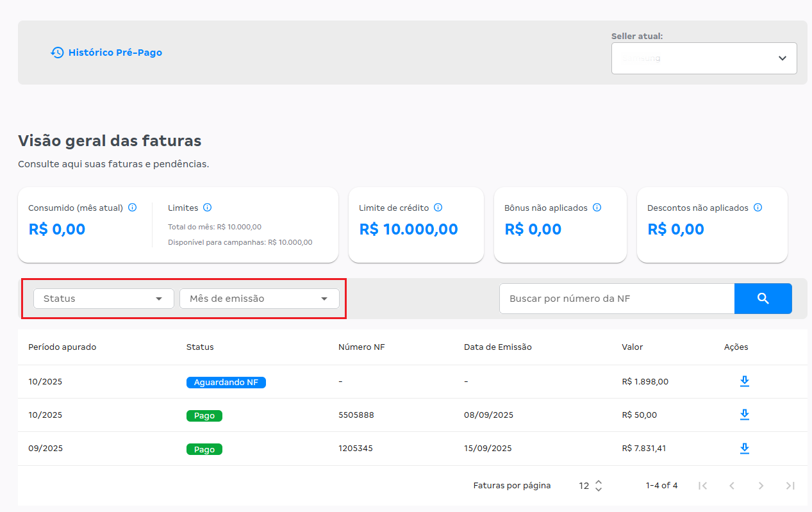Screen dimensions: 812x512
Task: Expand the Seller atual dropdown
Action: 704,58
